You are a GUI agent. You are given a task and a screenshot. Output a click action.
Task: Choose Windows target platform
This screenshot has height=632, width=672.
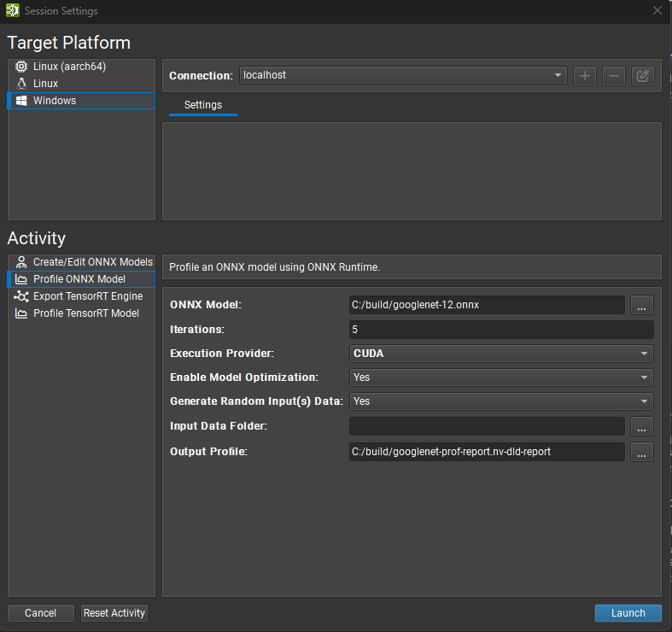point(81,100)
